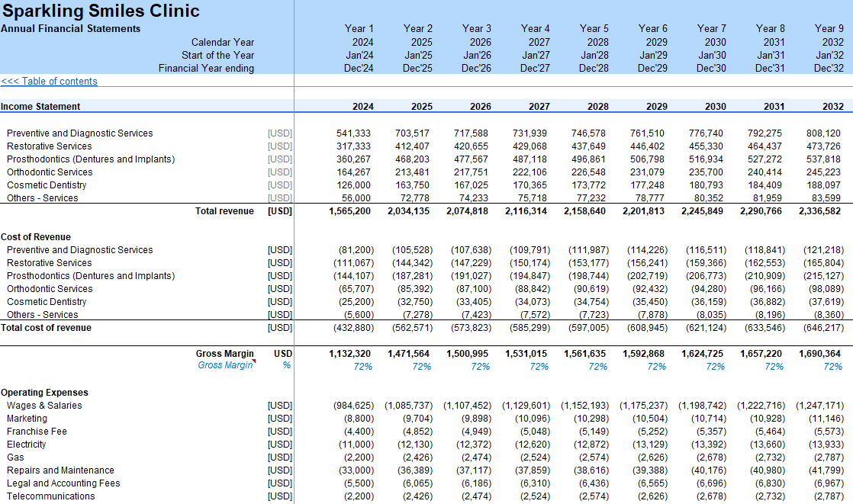Viewport: 853px width, 504px height.
Task: Click the Total cost of revenue label
Action: (46, 328)
